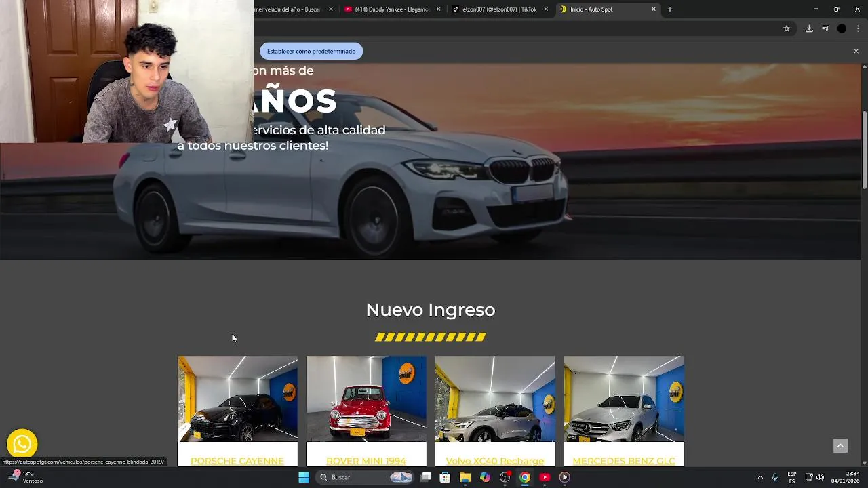
Task: Open the WhatsApp chat bubble
Action: click(22, 444)
